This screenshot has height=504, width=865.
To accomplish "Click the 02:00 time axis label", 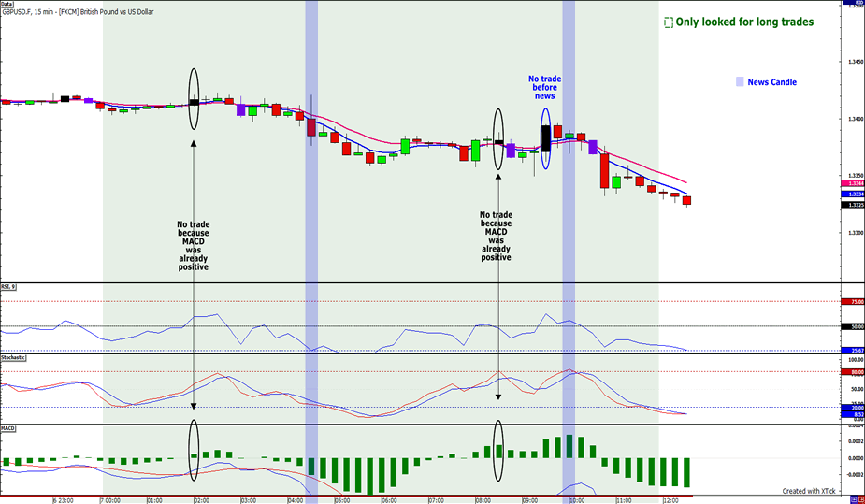I will [x=201, y=500].
